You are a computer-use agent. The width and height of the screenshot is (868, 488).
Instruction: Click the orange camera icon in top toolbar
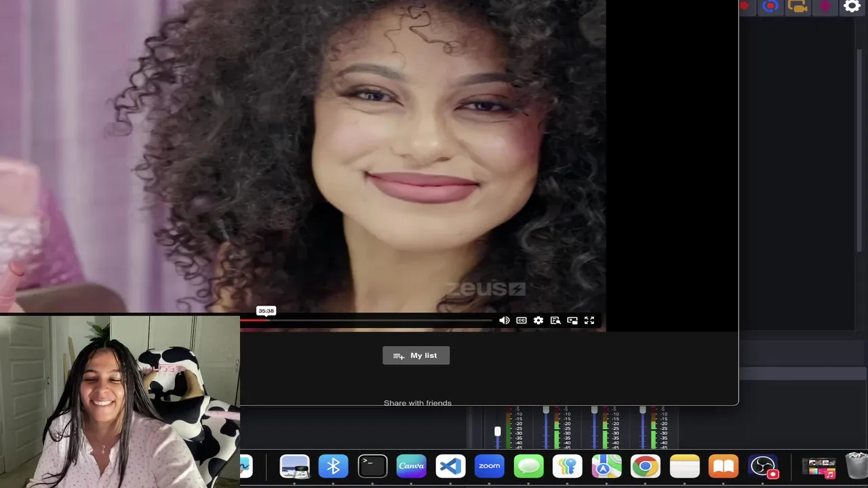point(798,7)
